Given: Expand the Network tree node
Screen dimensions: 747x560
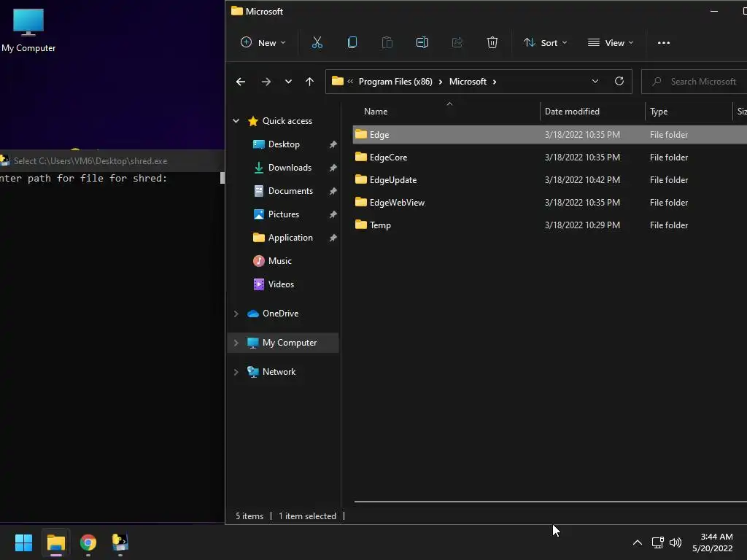Looking at the screenshot, I should pos(236,372).
